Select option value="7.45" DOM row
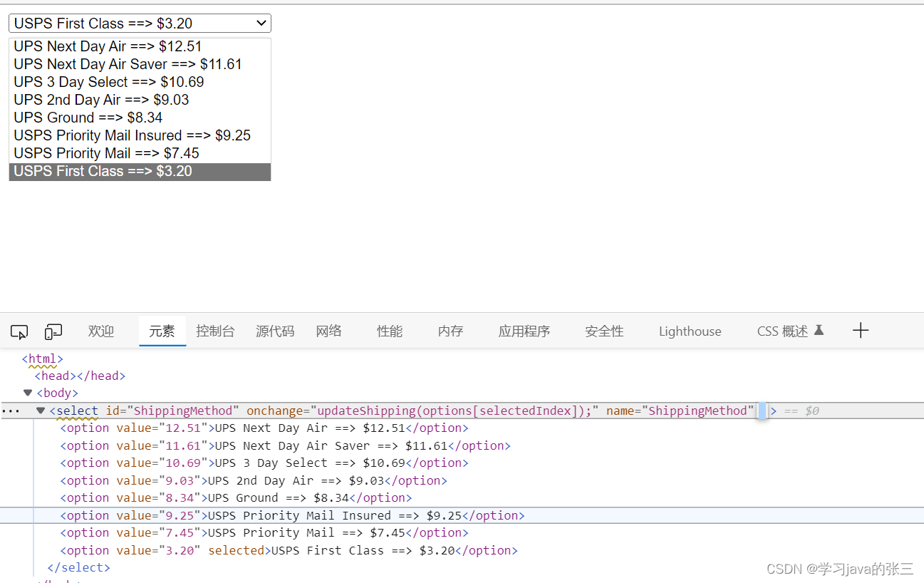This screenshot has height=583, width=924. click(x=264, y=533)
